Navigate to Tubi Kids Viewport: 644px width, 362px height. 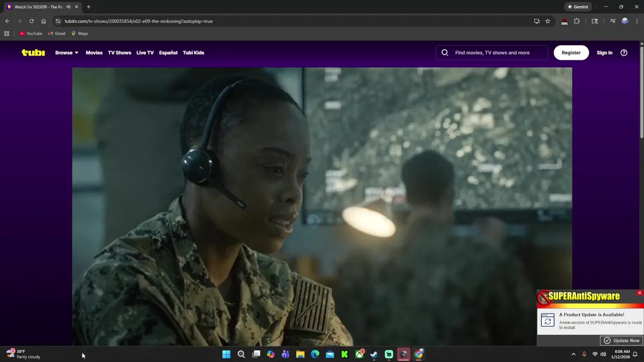(193, 53)
